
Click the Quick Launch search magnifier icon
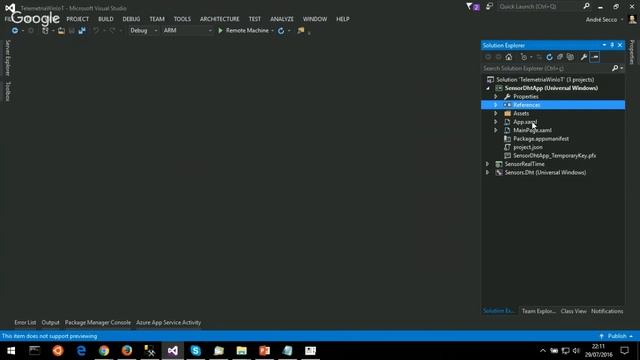(x=586, y=6)
